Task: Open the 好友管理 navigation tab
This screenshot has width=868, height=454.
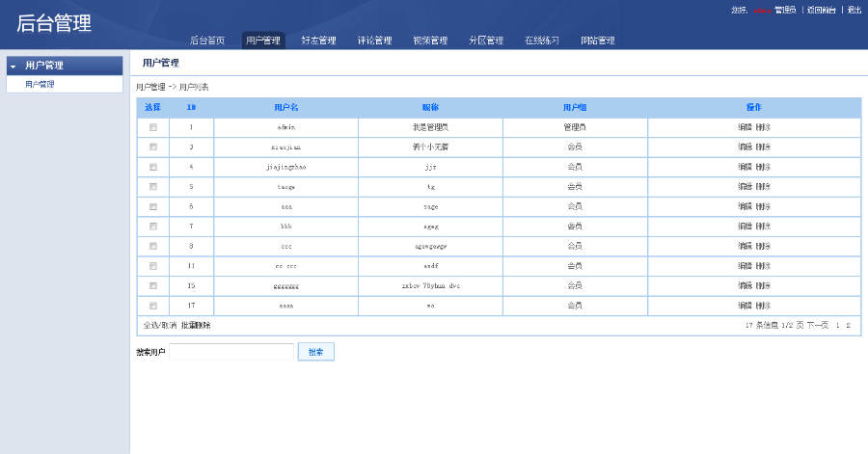Action: 319,40
